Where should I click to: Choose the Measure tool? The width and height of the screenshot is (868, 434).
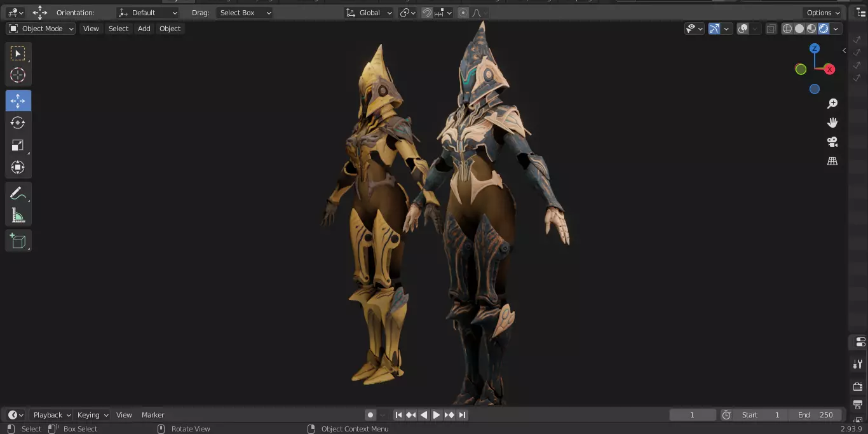tap(18, 215)
